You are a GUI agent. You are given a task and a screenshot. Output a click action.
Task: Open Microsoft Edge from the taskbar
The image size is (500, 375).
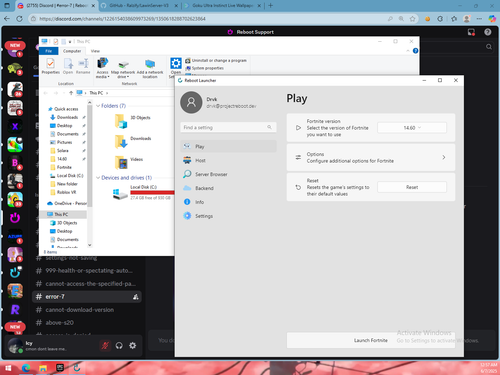click(26, 368)
